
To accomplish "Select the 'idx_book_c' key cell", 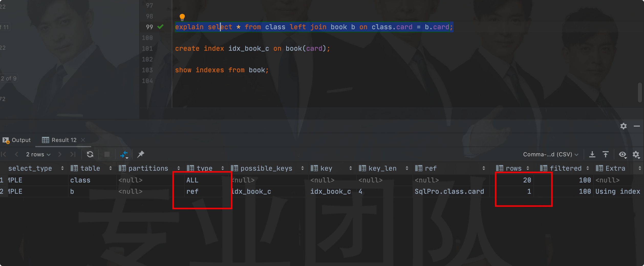I will 332,191.
